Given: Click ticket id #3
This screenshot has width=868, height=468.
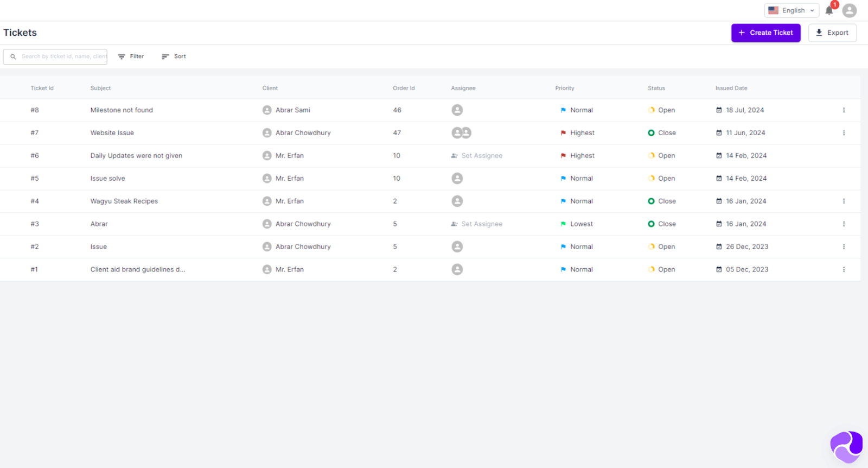Looking at the screenshot, I should (35, 224).
